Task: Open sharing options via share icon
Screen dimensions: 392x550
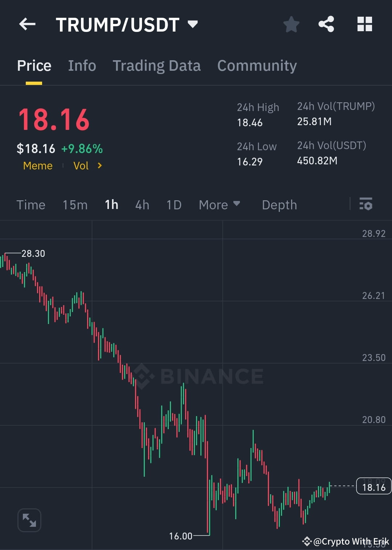Action: point(326,24)
